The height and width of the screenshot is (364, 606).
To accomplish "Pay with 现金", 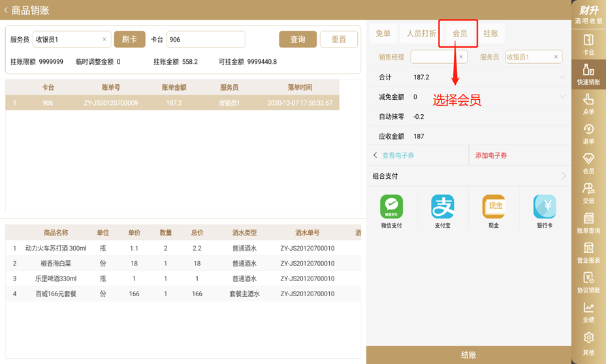I will click(494, 211).
